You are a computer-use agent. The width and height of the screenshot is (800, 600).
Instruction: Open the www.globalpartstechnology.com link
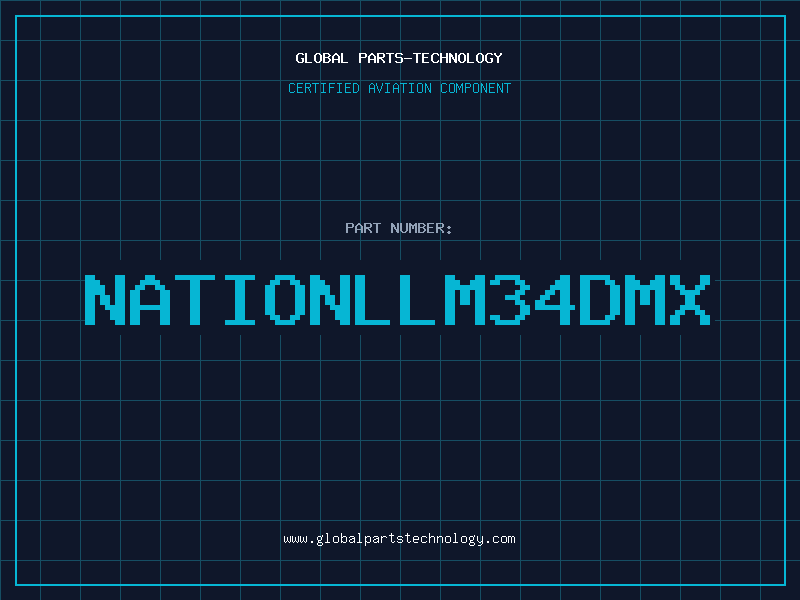point(399,539)
